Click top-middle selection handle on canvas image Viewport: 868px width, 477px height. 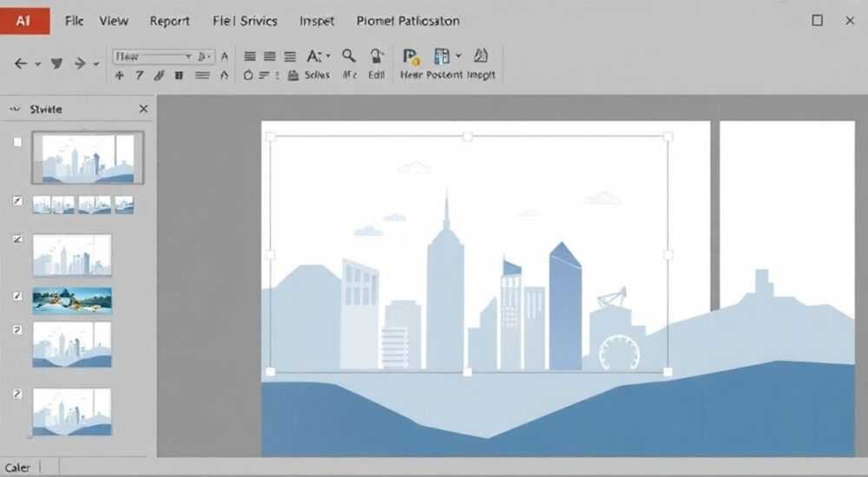click(468, 136)
